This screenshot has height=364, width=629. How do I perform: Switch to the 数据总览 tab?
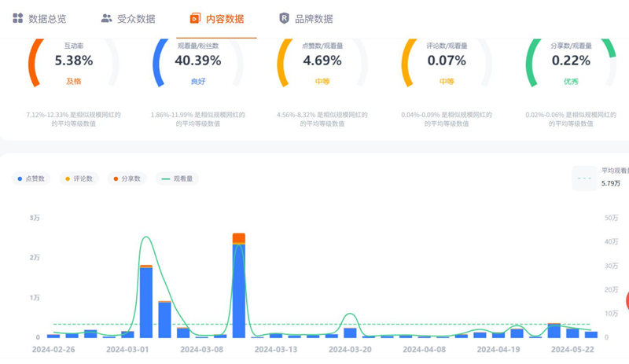46,19
